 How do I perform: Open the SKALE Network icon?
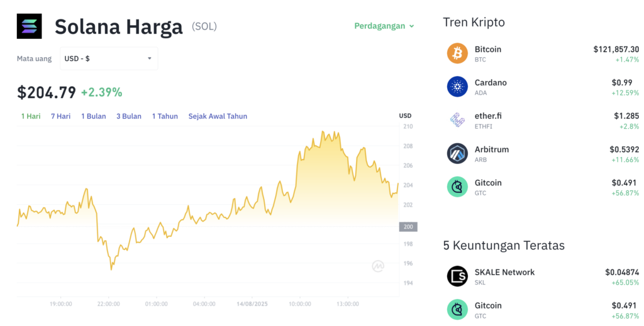[457, 276]
